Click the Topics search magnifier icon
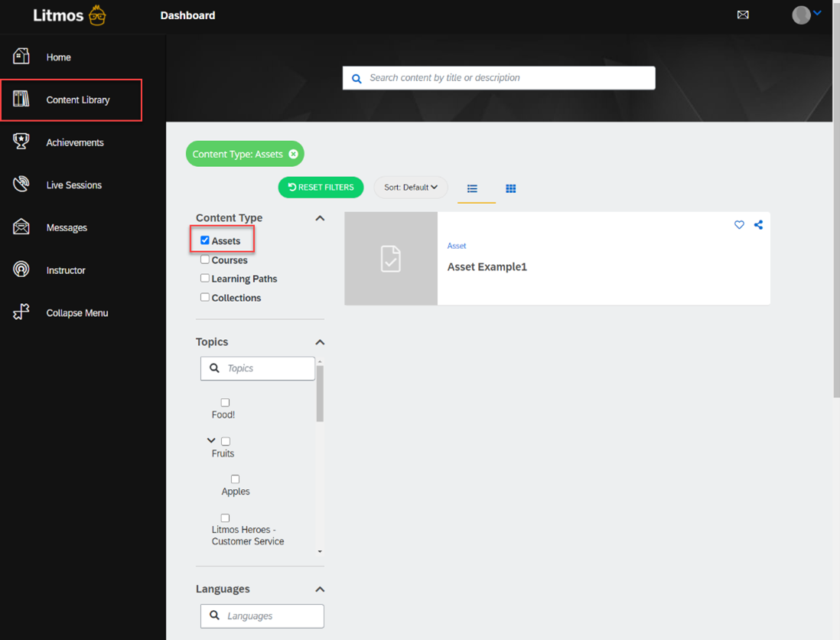Screen dimensions: 840x640 pyautogui.click(x=214, y=367)
